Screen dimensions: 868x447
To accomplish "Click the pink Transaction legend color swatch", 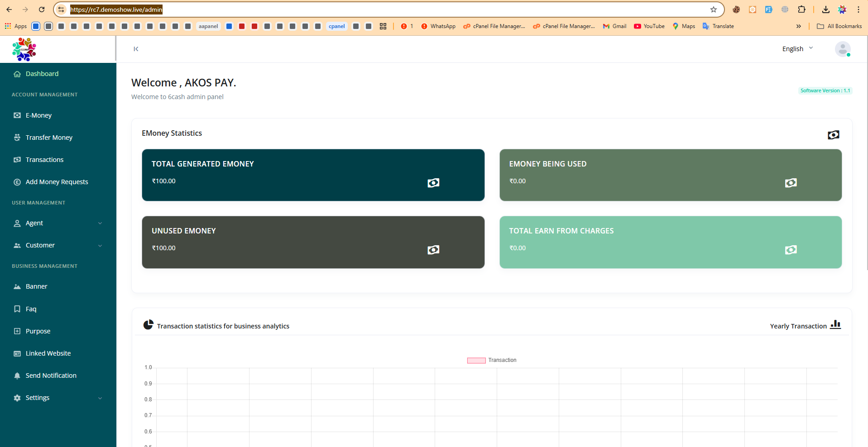I will pos(476,360).
